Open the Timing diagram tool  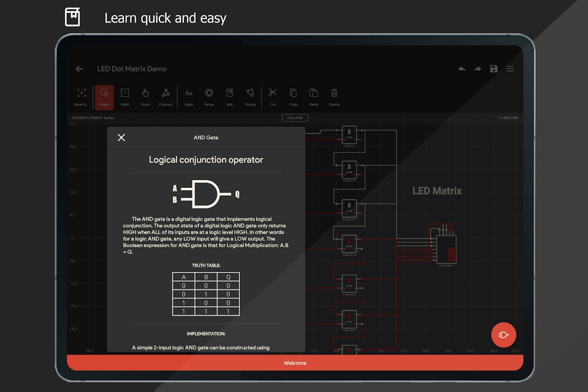click(x=250, y=97)
